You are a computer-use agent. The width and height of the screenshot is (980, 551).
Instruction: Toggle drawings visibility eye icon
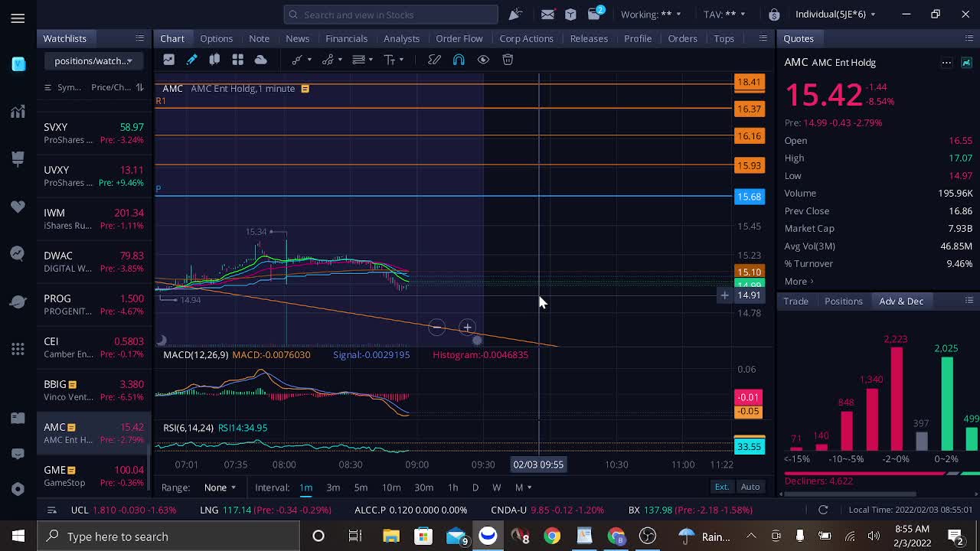[x=483, y=60]
